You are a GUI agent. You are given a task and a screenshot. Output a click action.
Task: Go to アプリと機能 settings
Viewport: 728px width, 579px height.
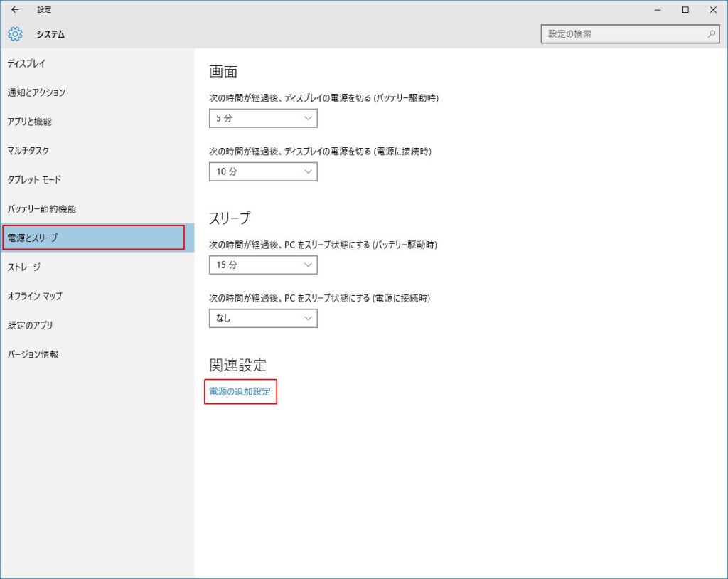coord(29,122)
